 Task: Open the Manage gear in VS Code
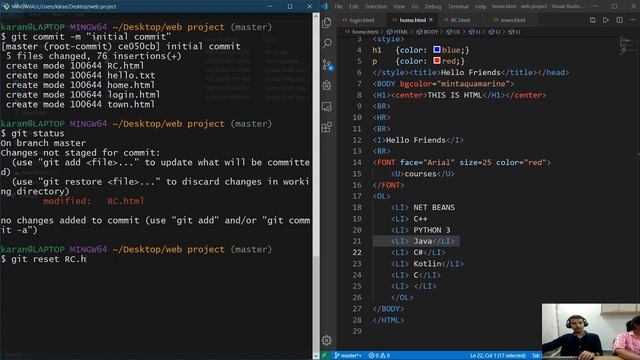(x=327, y=340)
